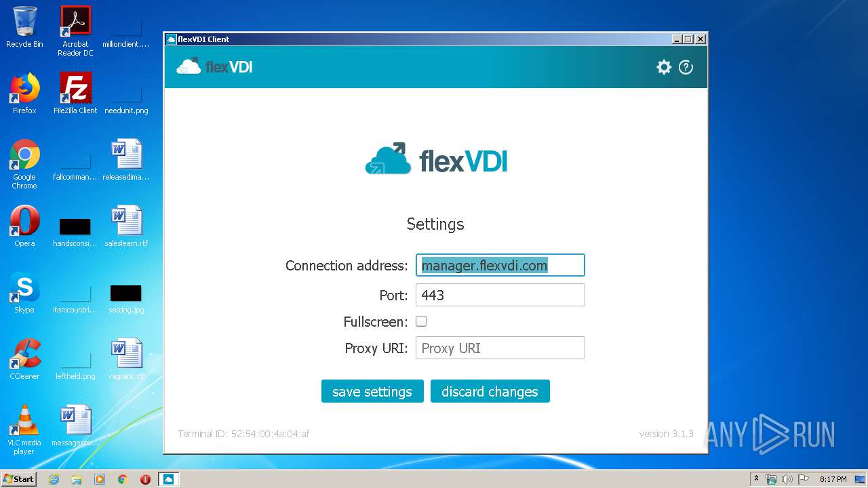
Task: Select the handsconsi desktop file
Action: [75, 232]
